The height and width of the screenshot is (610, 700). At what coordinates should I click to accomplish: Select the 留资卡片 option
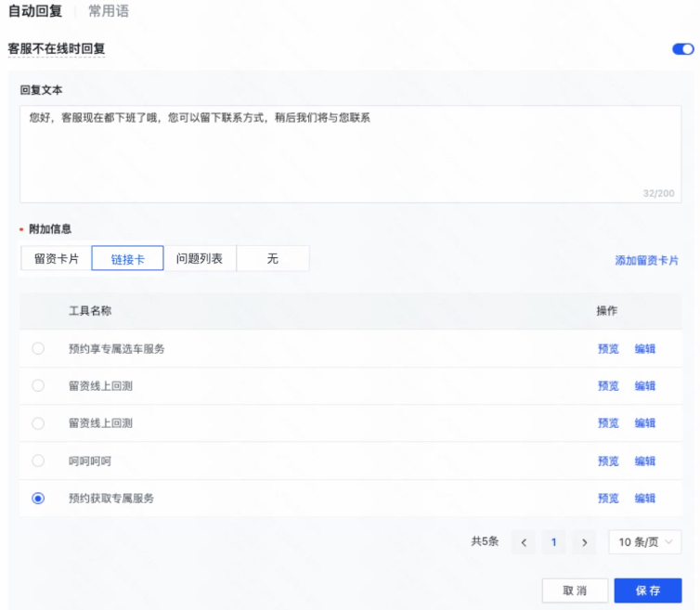pos(57,258)
